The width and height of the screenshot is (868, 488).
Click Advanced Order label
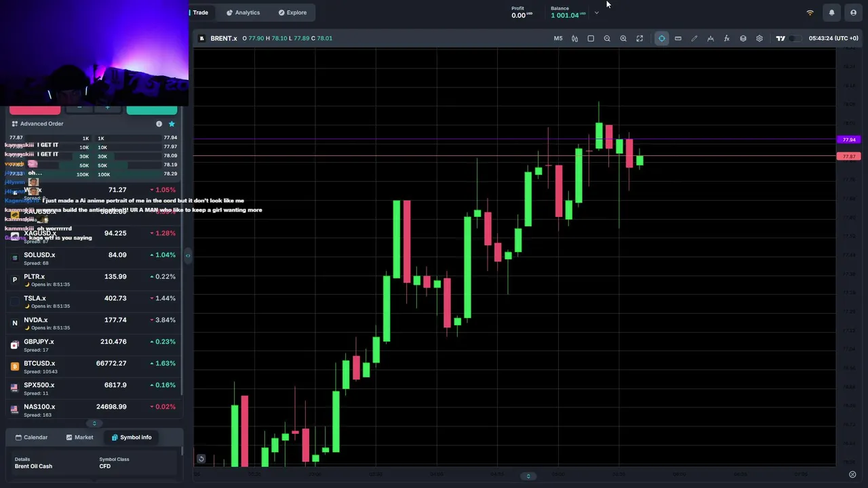coord(41,124)
